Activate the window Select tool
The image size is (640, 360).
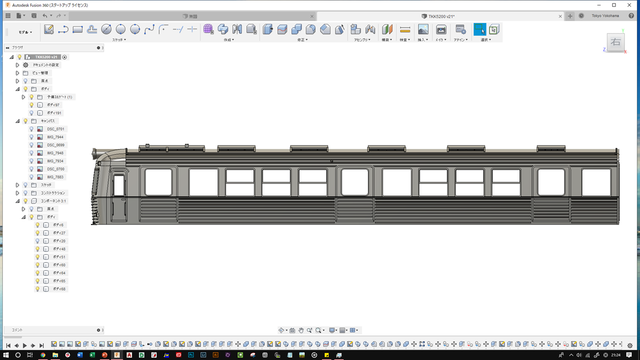[480, 29]
